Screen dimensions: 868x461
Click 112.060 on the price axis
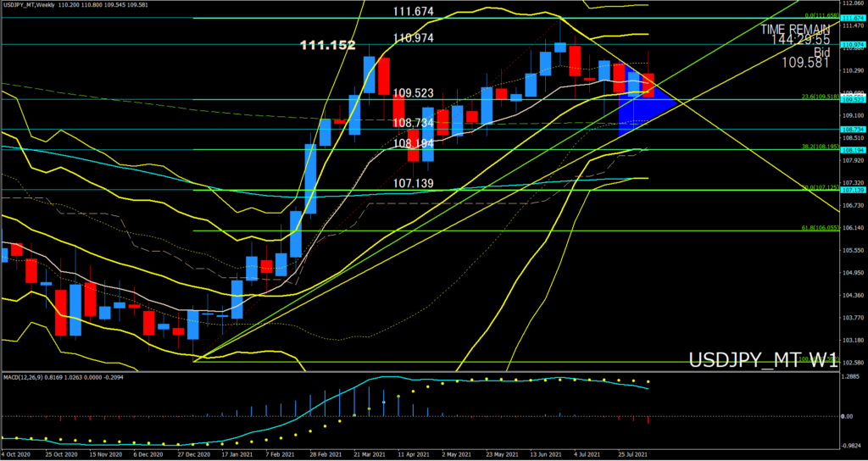(x=853, y=4)
